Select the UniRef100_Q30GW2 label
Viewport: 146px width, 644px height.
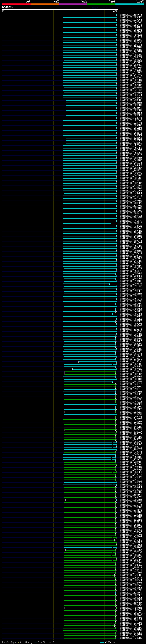tap(131, 100)
